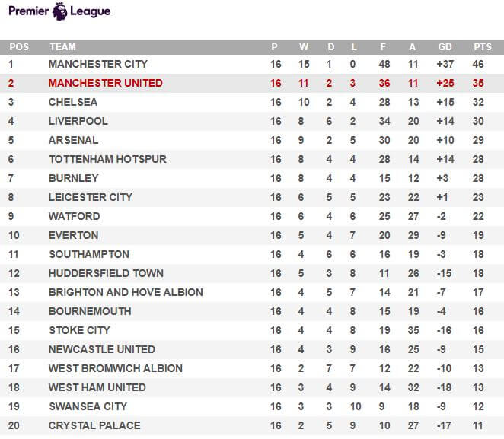Select the Liverpool row

click(252, 121)
